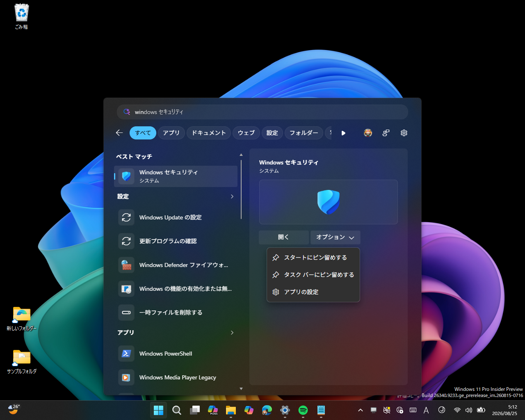The image size is (525, 420).
Task: Launch Copilot from the taskbar
Action: 249,410
